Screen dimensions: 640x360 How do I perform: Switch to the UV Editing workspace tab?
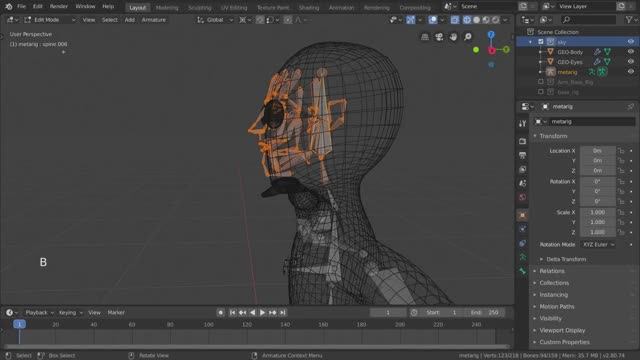click(x=234, y=7)
